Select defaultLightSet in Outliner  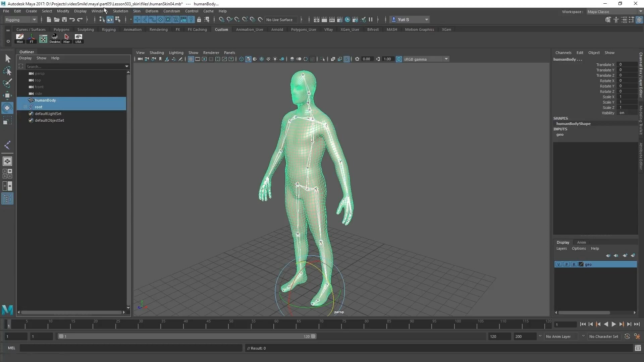click(48, 114)
